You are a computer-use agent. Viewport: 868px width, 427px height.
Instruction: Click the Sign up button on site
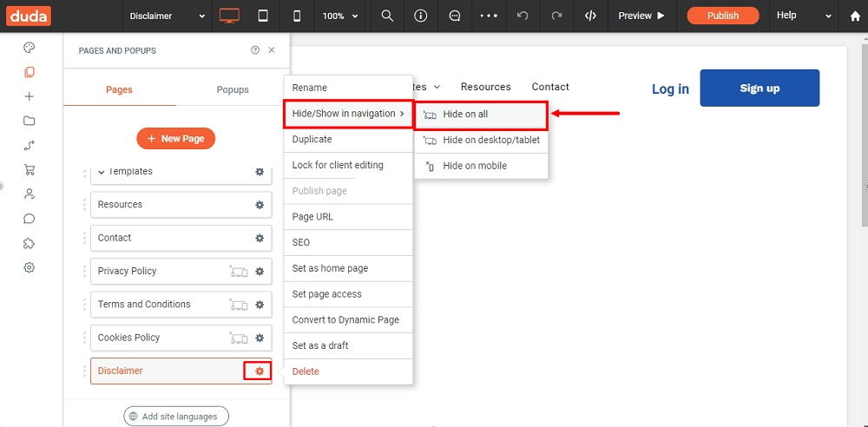click(x=759, y=88)
